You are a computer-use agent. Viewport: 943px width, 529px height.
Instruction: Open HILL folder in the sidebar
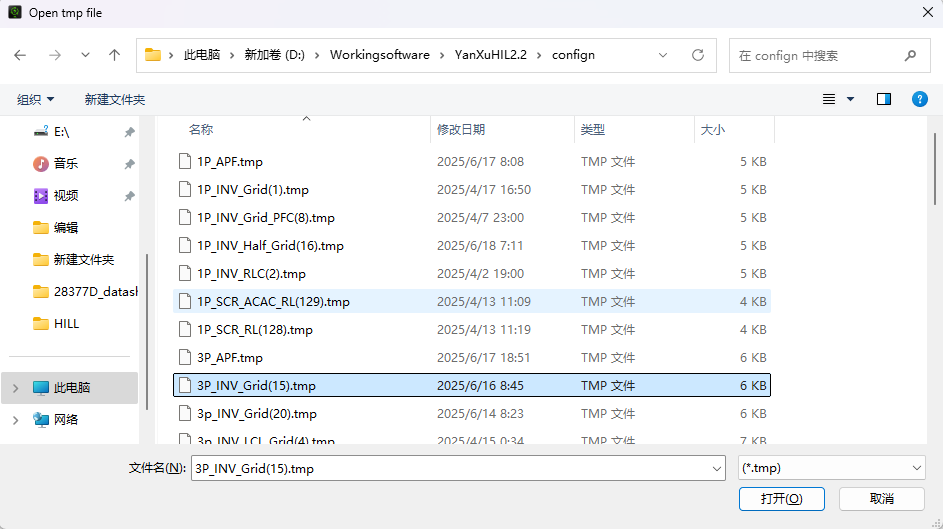click(x=66, y=323)
